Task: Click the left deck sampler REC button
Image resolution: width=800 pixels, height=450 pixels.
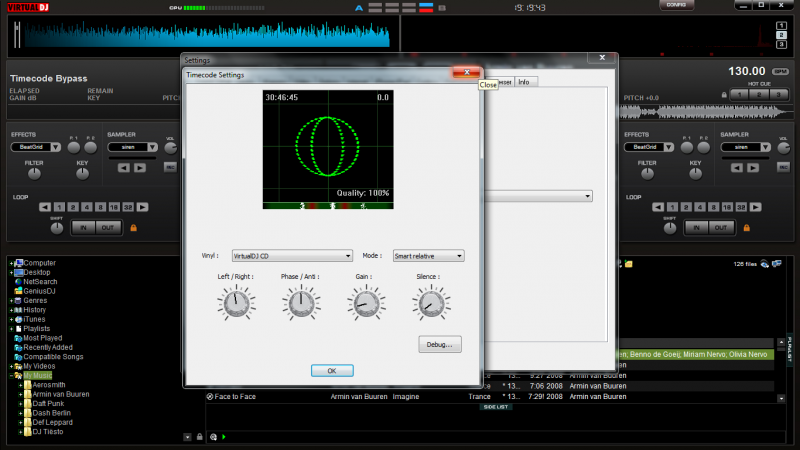Action: (x=170, y=167)
